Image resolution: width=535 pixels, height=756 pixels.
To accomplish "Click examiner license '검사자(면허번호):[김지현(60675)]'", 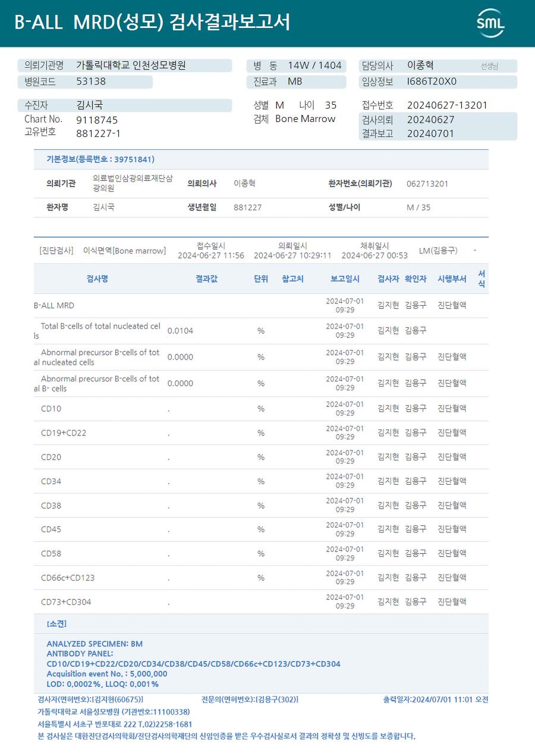I will pos(90,699).
